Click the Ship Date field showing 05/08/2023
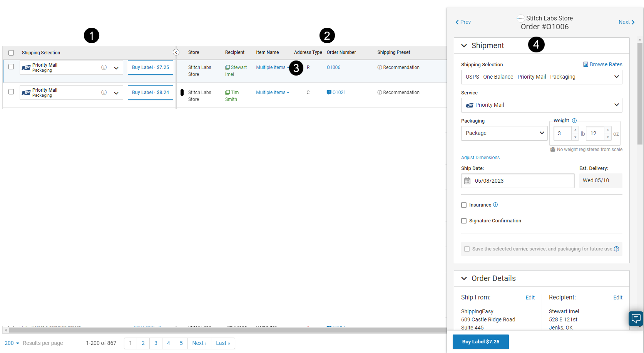 518,181
